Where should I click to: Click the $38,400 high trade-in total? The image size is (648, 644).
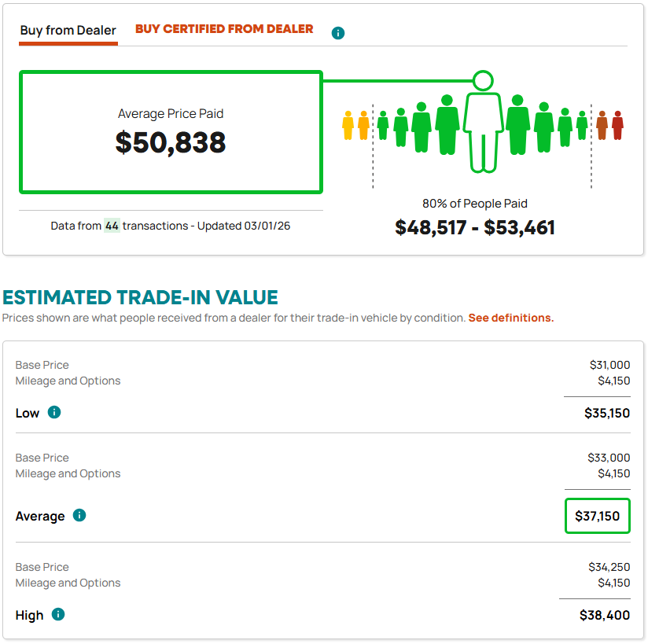604,615
